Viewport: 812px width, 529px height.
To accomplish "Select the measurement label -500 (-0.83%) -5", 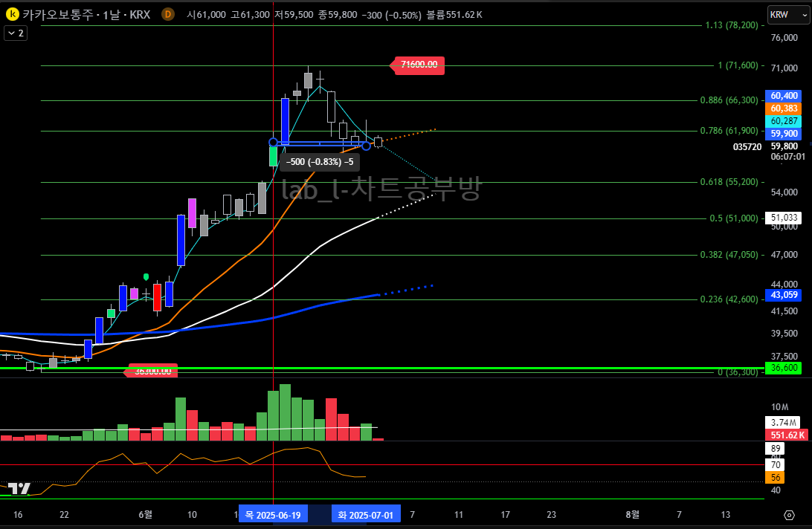I will tap(320, 162).
